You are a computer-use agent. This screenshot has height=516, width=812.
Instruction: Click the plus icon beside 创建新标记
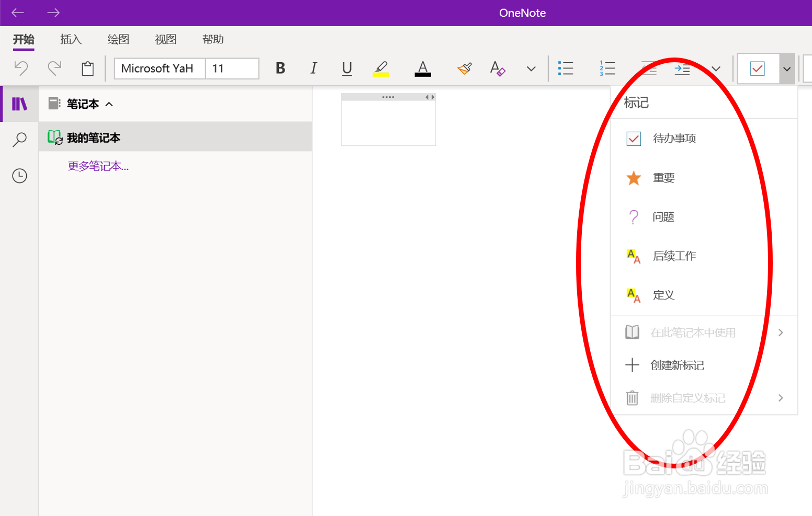click(632, 365)
